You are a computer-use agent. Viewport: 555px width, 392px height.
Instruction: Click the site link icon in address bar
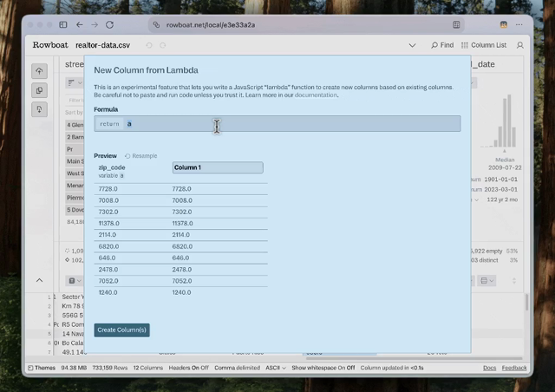click(x=156, y=25)
